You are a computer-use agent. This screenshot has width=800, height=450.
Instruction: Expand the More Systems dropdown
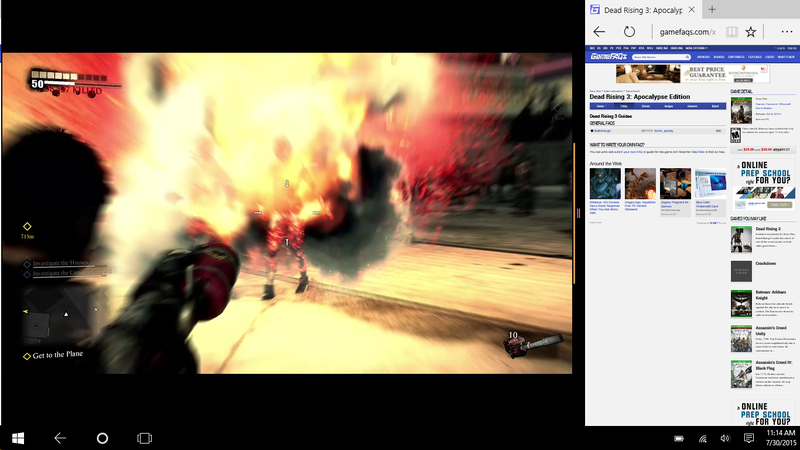point(696,48)
